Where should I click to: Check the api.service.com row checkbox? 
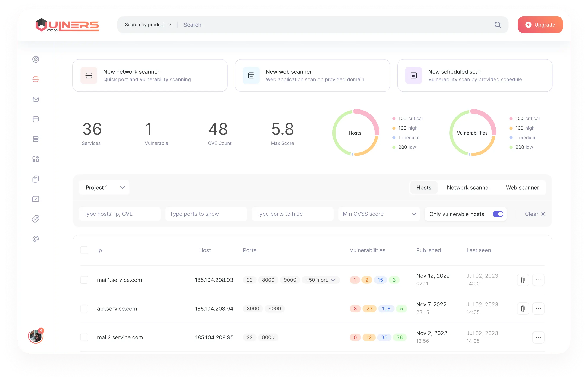click(84, 309)
